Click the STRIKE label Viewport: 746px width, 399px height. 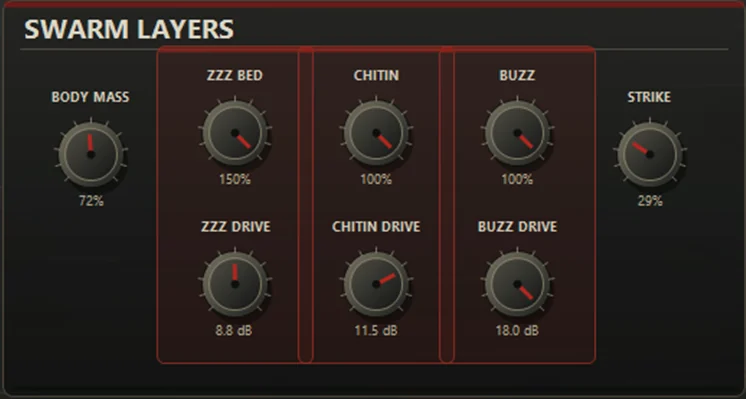649,97
